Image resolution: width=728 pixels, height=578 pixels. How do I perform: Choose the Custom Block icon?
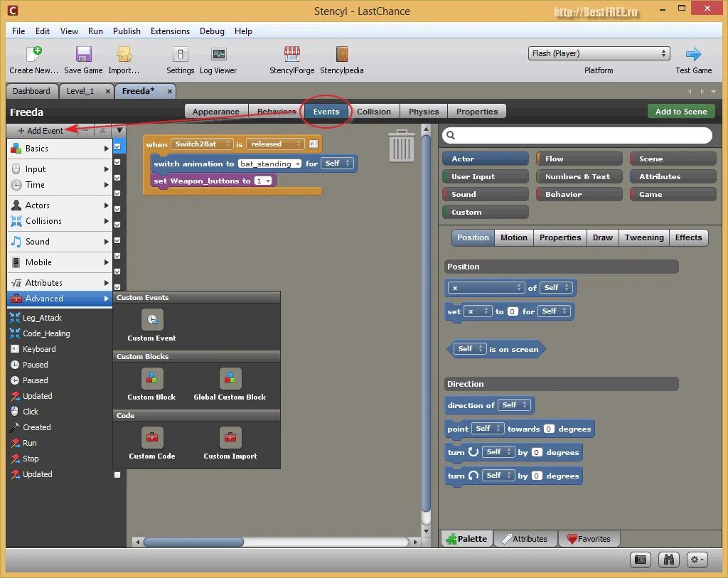pos(152,378)
